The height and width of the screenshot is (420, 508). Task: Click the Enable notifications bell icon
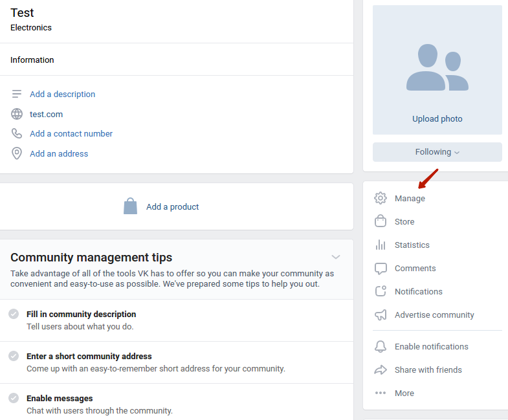(381, 346)
